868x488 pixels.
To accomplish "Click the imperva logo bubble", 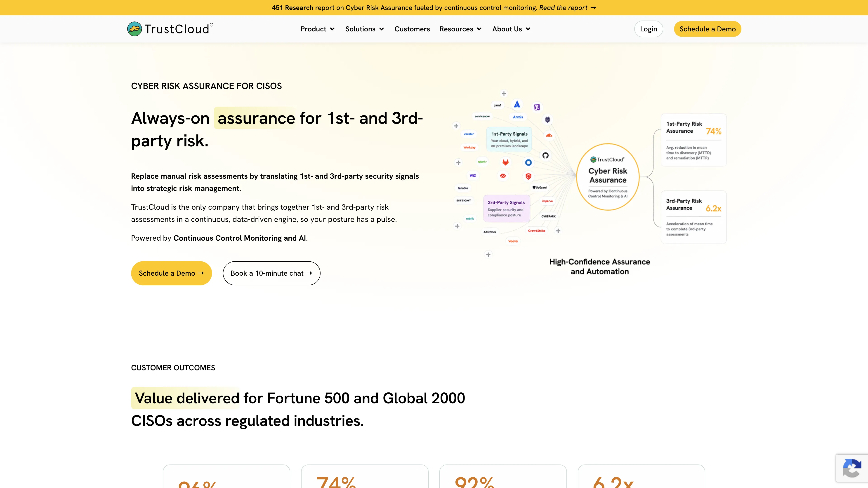I will click(547, 201).
